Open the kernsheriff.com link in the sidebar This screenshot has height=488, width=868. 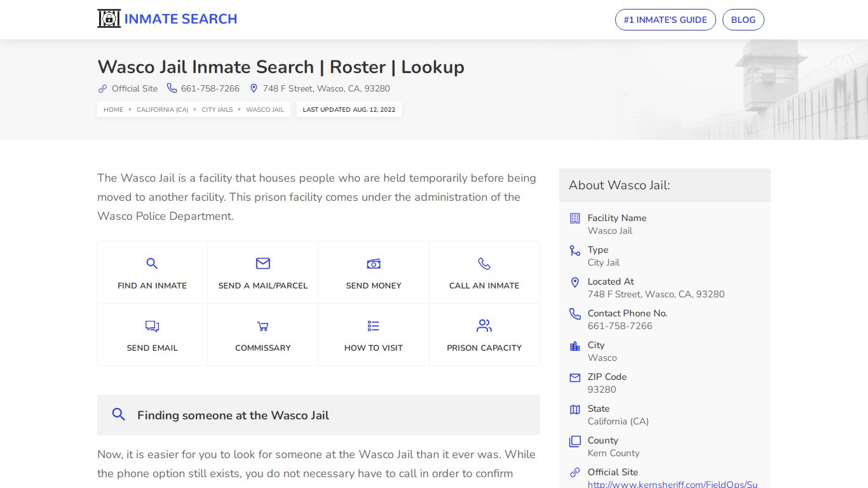(x=672, y=484)
